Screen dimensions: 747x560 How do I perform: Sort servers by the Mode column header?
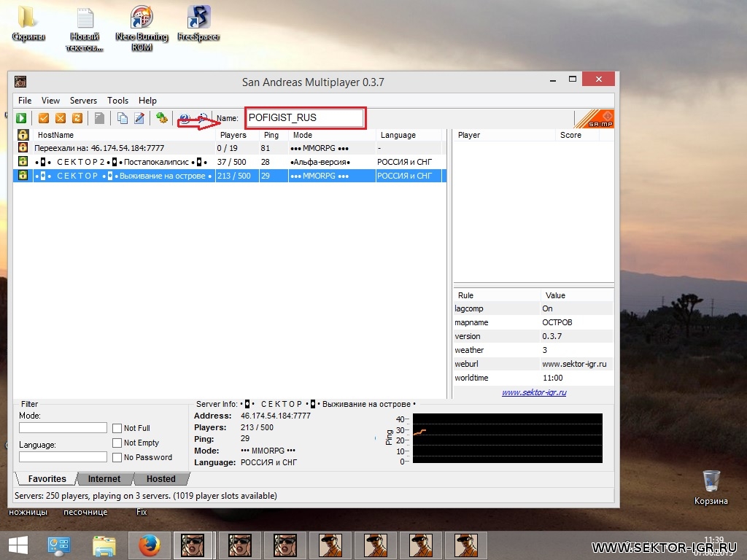[x=332, y=135]
